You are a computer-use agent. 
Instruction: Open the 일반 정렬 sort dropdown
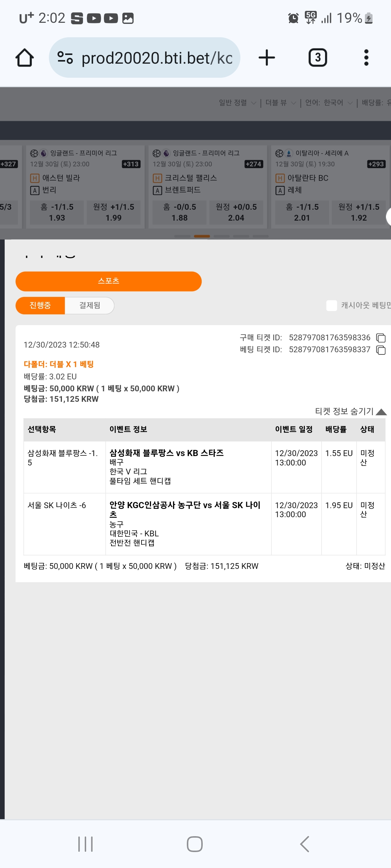point(237,103)
